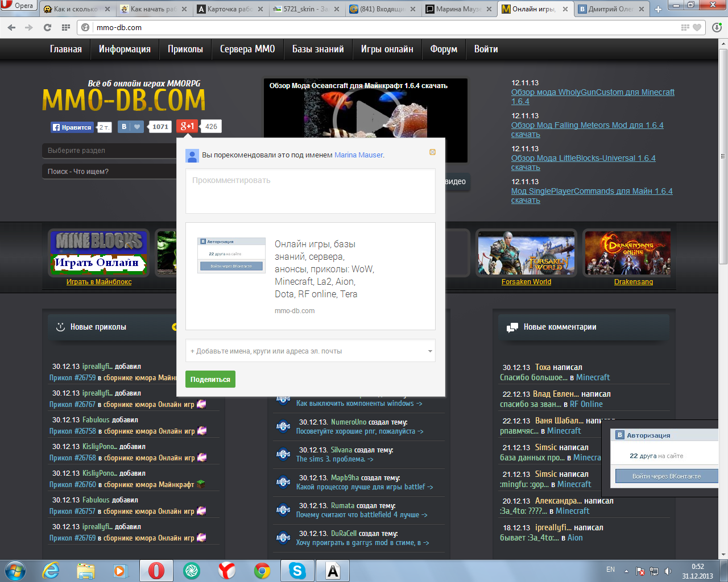Viewport: 728px width, 582px height.
Task: Add a new browser tab with plus
Action: pyautogui.click(x=658, y=9)
